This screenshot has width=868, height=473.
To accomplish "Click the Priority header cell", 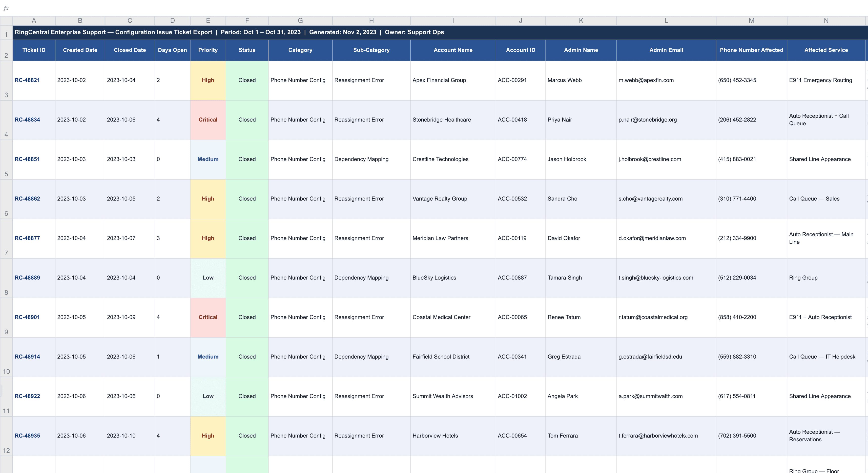I will [208, 50].
